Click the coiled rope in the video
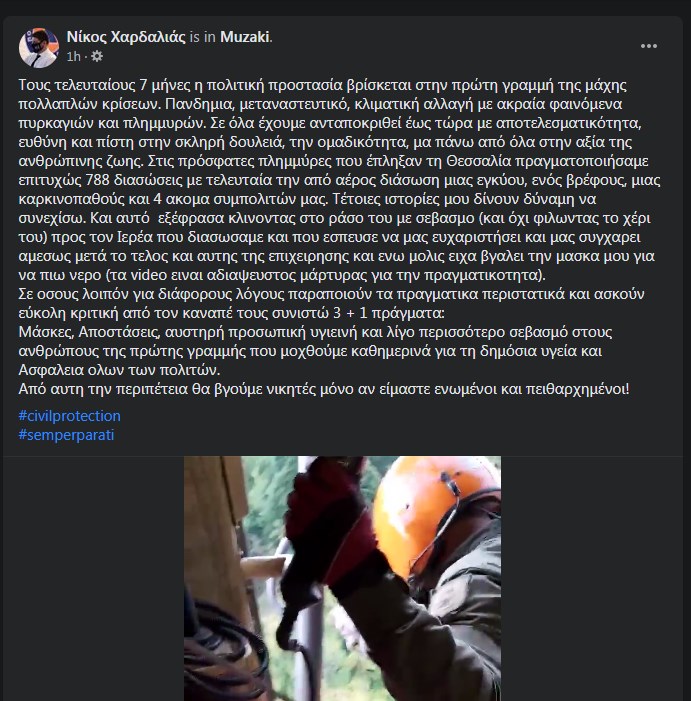The height and width of the screenshot is (701, 691). (223, 648)
